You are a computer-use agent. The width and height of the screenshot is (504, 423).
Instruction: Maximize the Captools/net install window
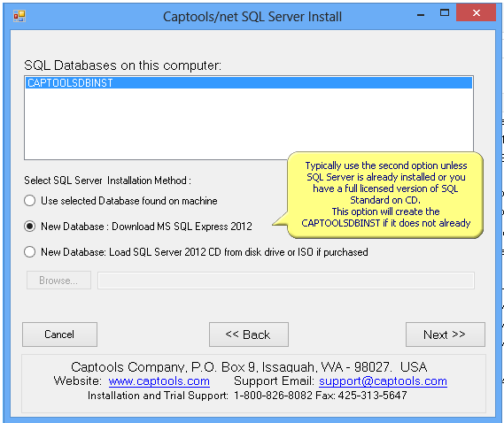click(x=445, y=13)
